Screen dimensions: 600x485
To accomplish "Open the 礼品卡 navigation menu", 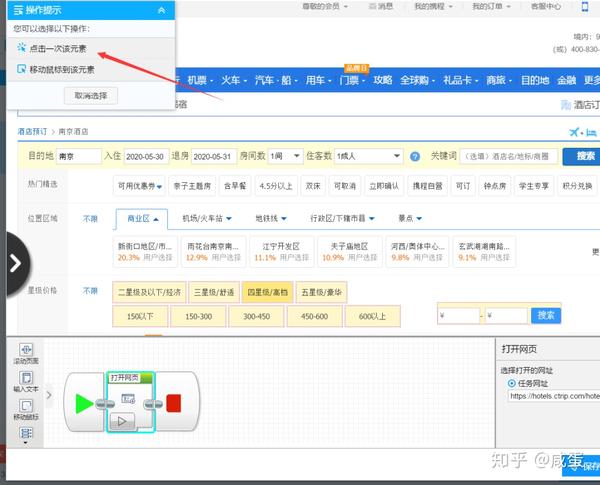I will (x=460, y=80).
